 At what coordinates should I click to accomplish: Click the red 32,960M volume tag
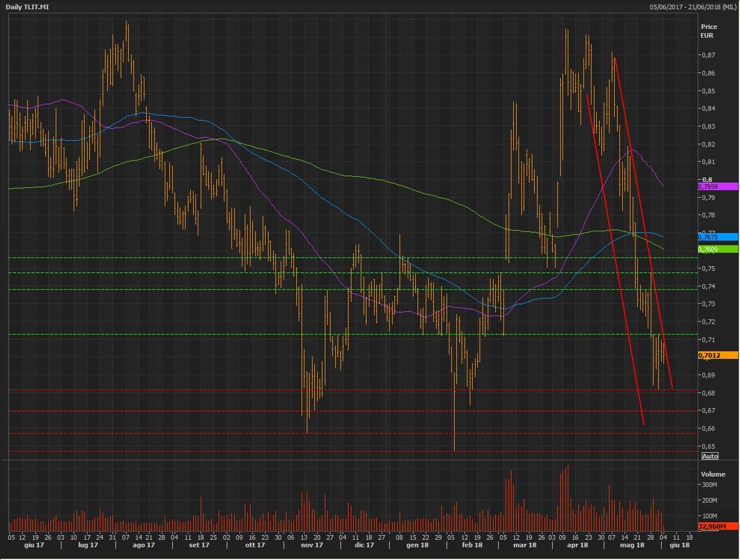718,526
